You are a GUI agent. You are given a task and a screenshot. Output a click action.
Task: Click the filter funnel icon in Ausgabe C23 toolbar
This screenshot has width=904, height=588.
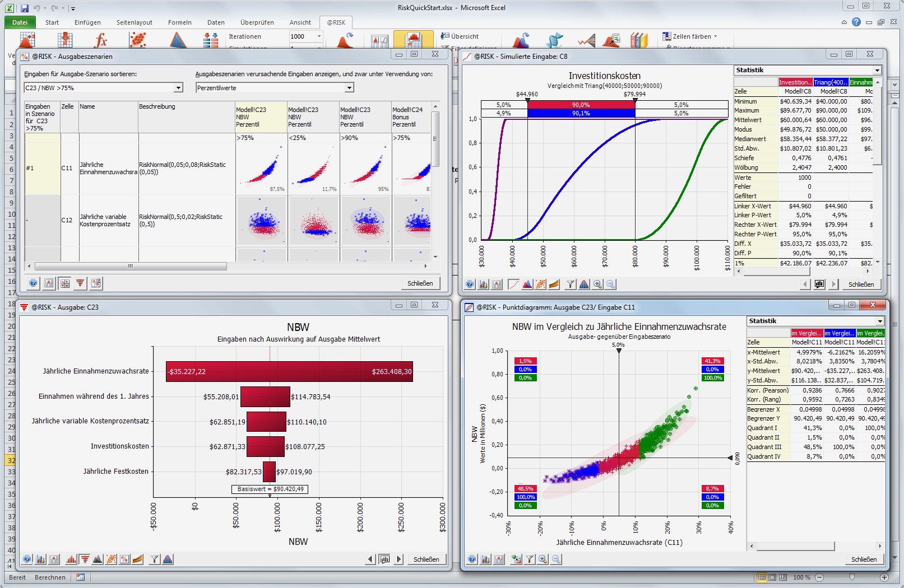tap(154, 559)
